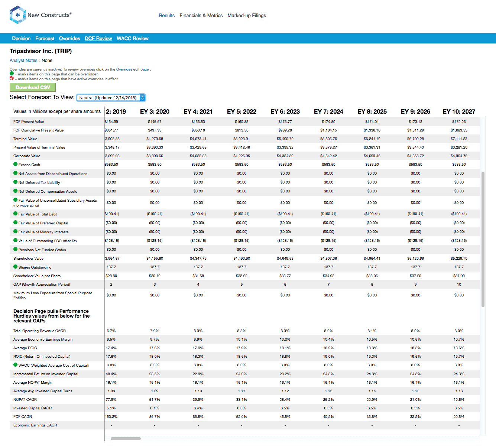Open Marked-up Filings
This screenshot has width=496, height=448.
pos(247,15)
